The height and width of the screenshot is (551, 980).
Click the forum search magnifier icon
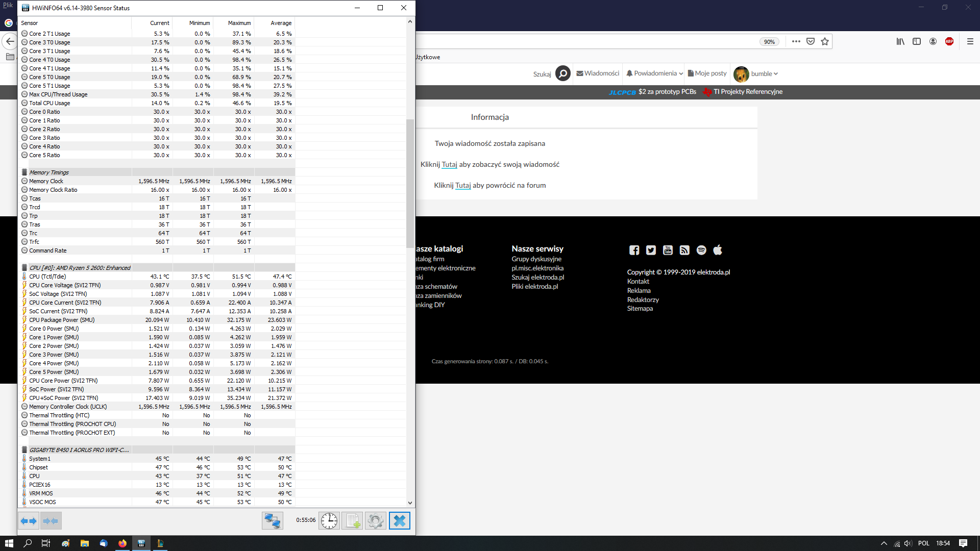pyautogui.click(x=562, y=74)
